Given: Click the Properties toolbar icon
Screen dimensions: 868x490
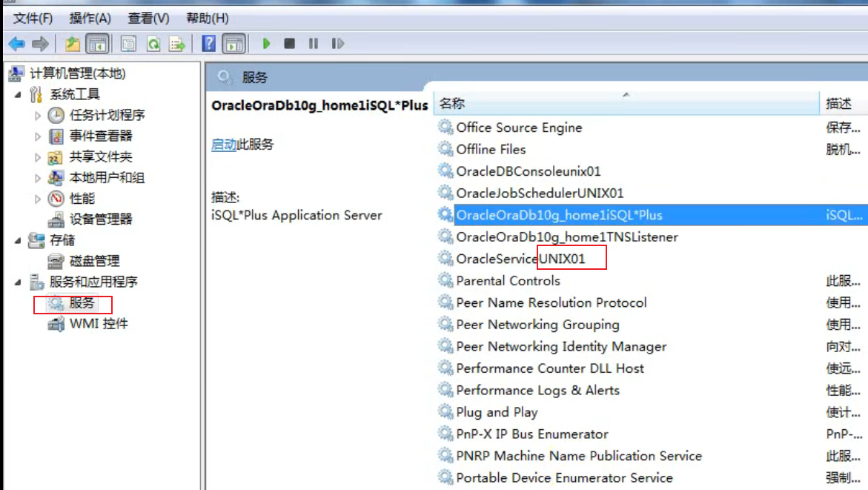Looking at the screenshot, I should tap(128, 44).
